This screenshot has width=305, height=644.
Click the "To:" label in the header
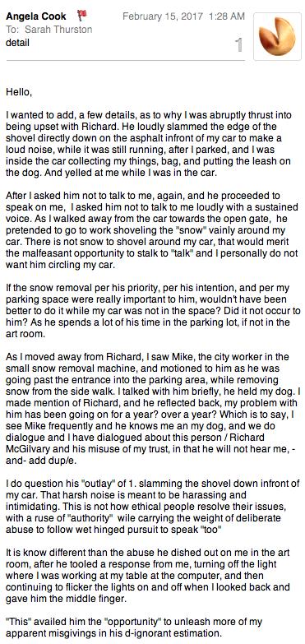point(13,30)
